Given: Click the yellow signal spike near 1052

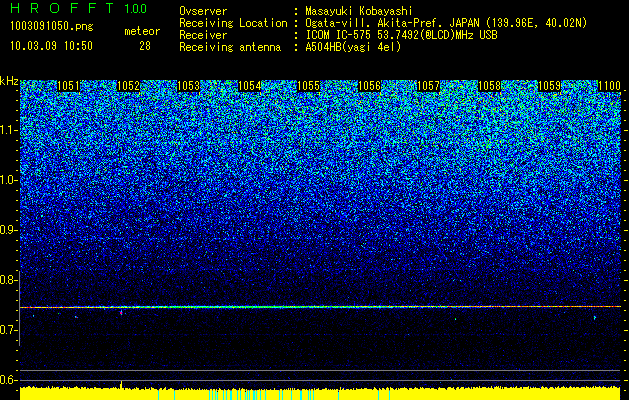Looking at the screenshot, I should pyautogui.click(x=121, y=384).
